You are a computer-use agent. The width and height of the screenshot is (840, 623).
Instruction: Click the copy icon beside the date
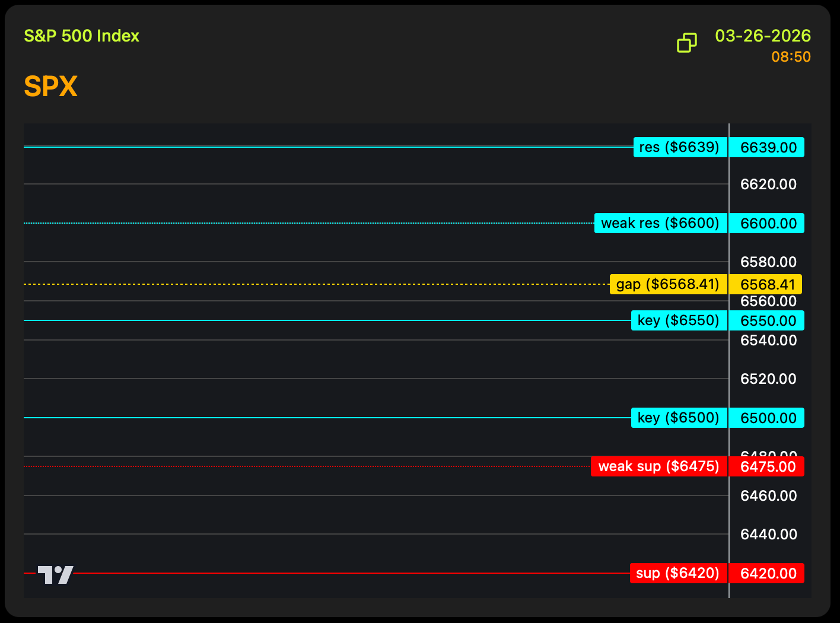tap(687, 43)
